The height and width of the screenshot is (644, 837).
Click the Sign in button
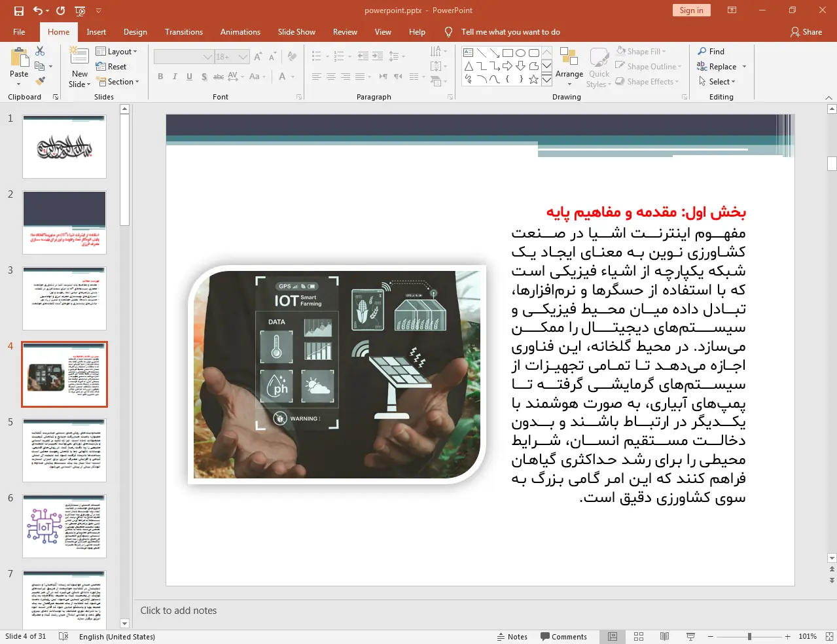tap(691, 10)
